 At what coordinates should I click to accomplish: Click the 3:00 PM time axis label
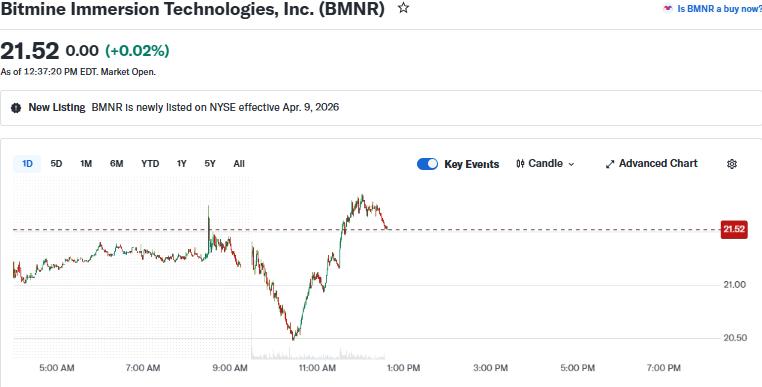490,368
